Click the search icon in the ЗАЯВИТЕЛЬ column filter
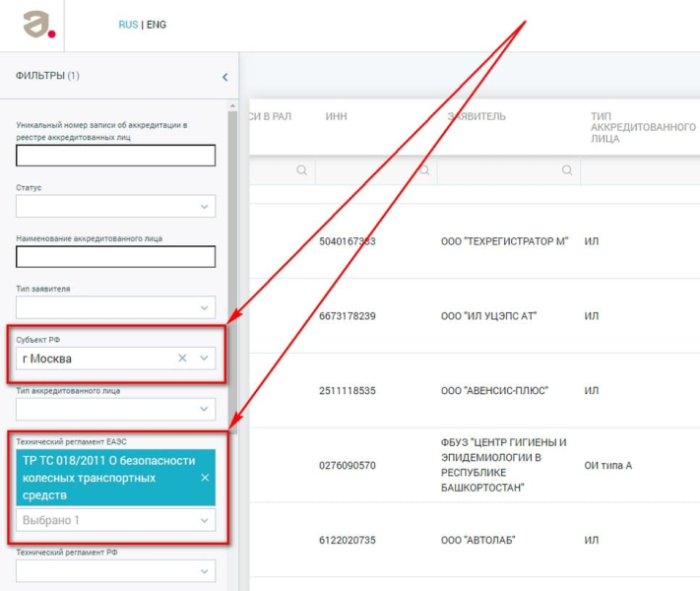The width and height of the screenshot is (700, 591). 568,170
